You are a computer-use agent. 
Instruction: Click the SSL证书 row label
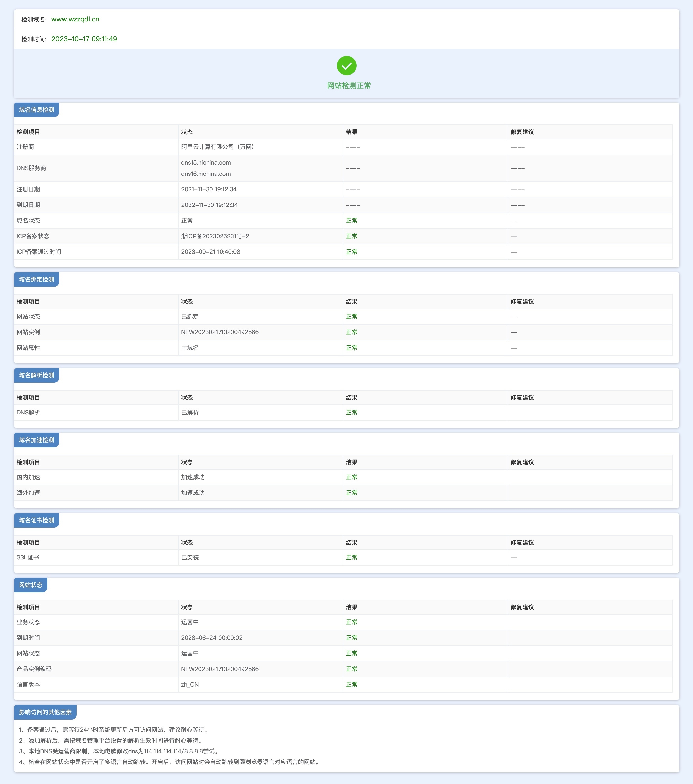tap(28, 557)
